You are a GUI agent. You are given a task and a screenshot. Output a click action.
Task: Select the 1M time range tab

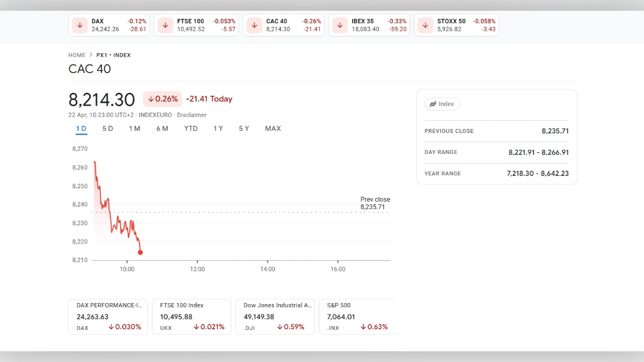tap(135, 128)
